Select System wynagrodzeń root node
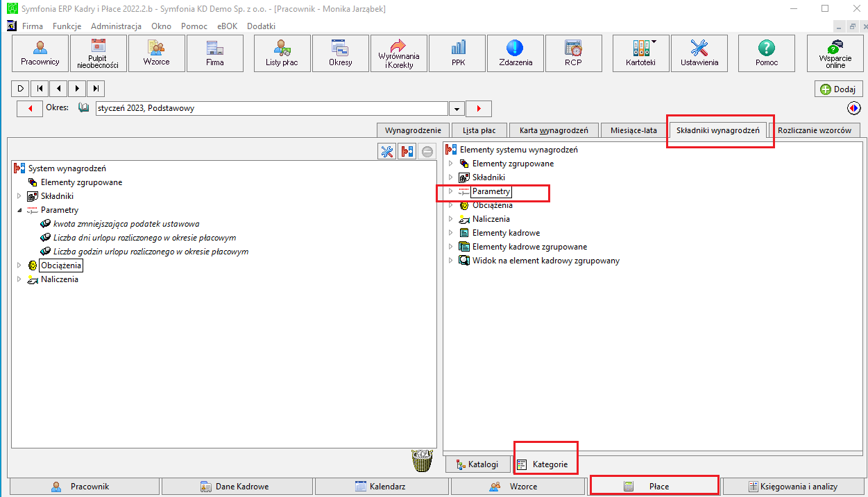 click(x=67, y=168)
